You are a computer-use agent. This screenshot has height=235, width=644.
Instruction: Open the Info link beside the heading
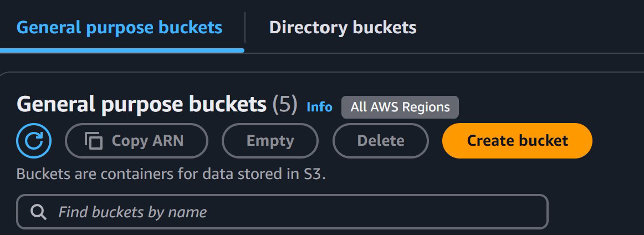[x=319, y=106]
